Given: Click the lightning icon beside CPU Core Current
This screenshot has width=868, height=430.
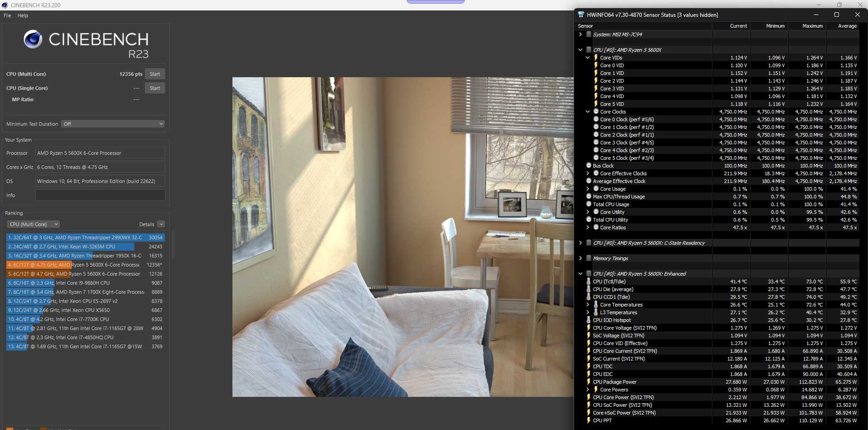Looking at the screenshot, I should pos(589,351).
